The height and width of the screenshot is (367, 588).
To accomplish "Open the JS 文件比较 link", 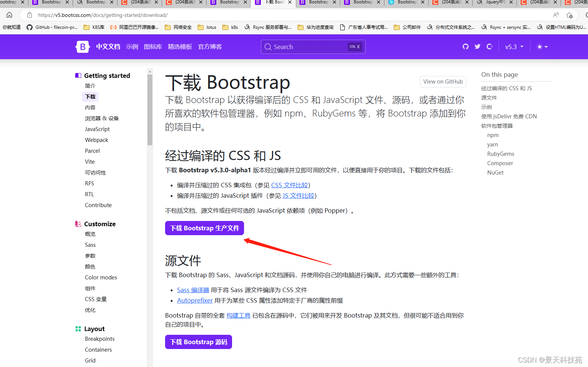I will pos(298,195).
